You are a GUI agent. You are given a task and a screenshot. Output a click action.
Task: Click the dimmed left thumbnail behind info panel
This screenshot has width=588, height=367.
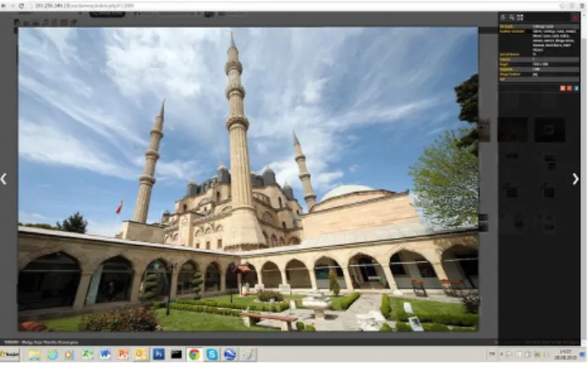point(512,130)
